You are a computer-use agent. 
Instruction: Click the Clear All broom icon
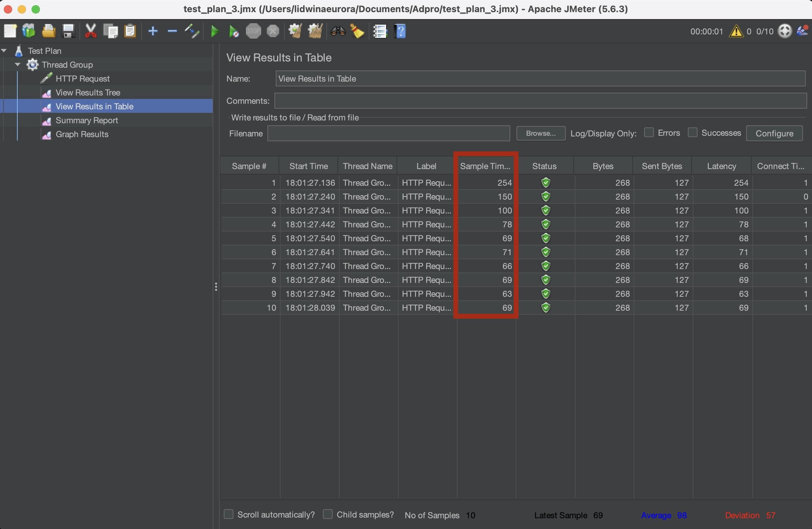pyautogui.click(x=315, y=32)
